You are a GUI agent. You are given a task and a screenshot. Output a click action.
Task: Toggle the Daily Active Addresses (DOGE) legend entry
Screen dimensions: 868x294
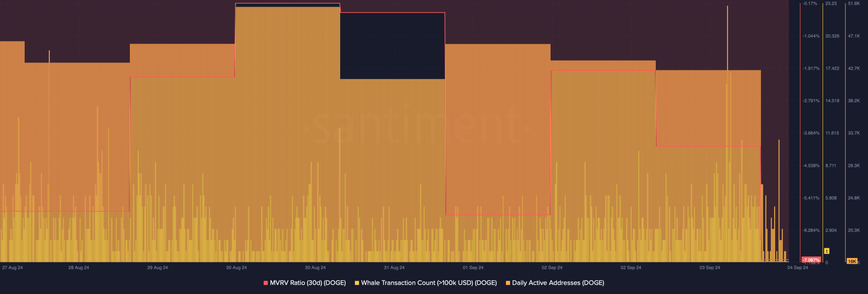pos(555,283)
